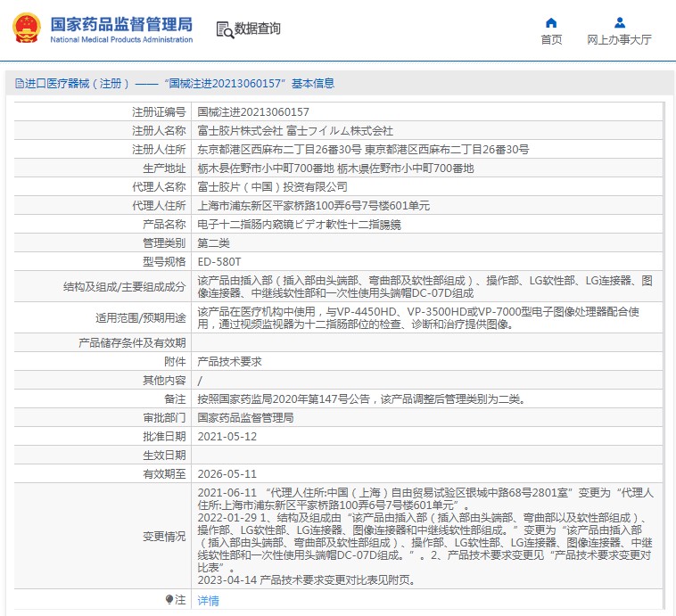Click the national emblem logo

[x=26, y=28]
